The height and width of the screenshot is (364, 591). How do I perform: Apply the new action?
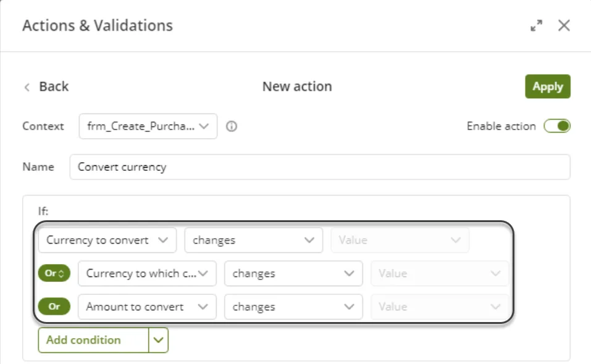(548, 86)
